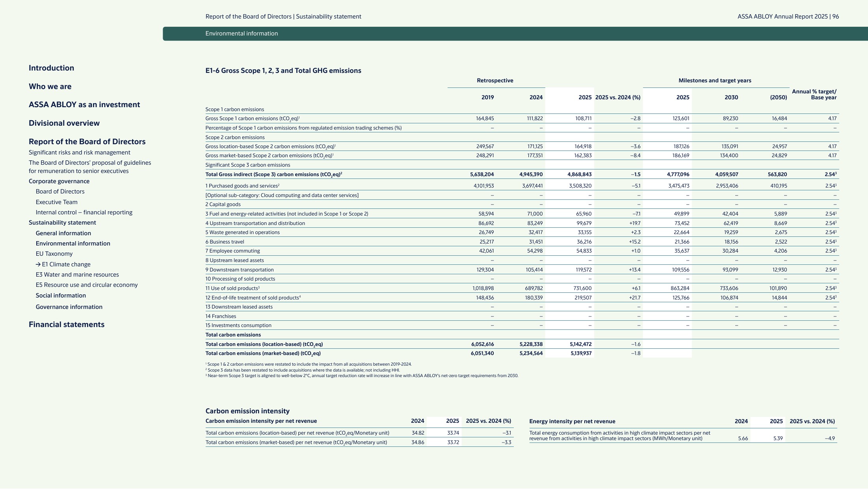Go to Social information
Viewport: 868px width, 489px height.
(x=61, y=296)
